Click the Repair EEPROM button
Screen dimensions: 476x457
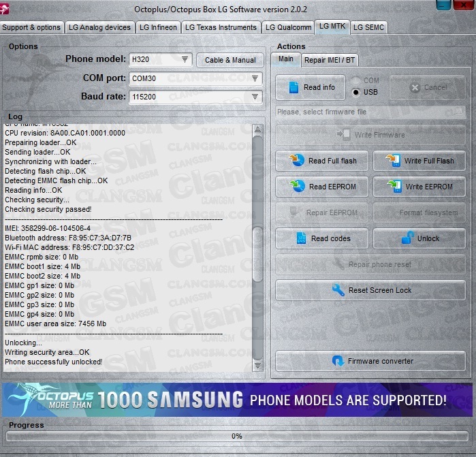(x=322, y=212)
